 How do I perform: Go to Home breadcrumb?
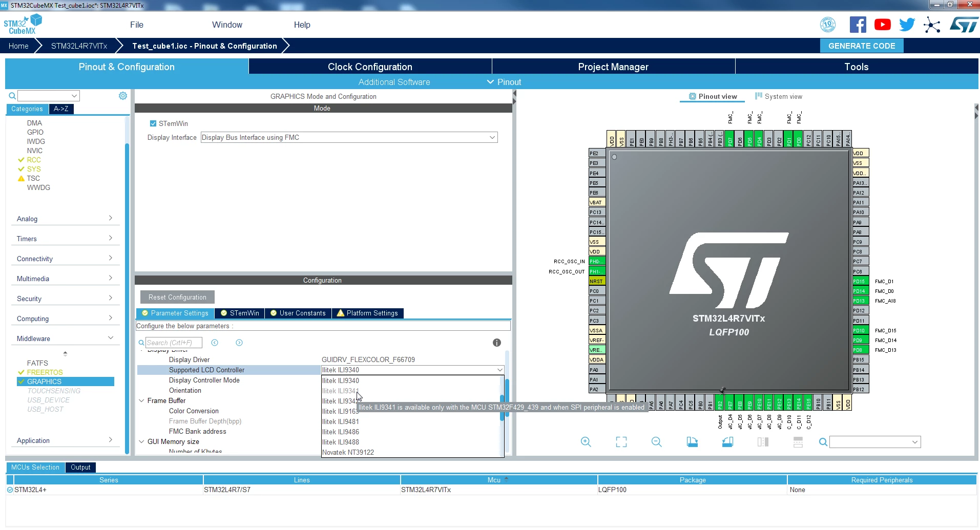18,46
